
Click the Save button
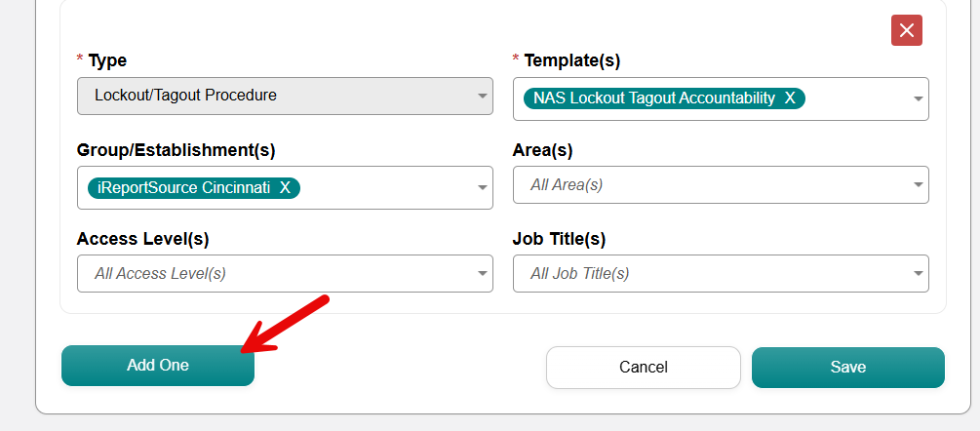(x=848, y=368)
